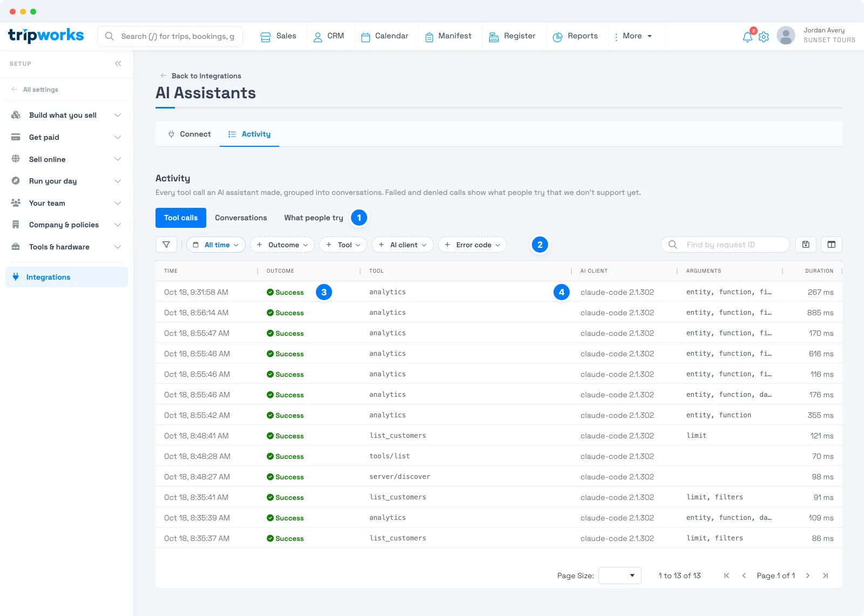The height and width of the screenshot is (616, 864).
Task: Open the Page Size dropdown
Action: 620,576
